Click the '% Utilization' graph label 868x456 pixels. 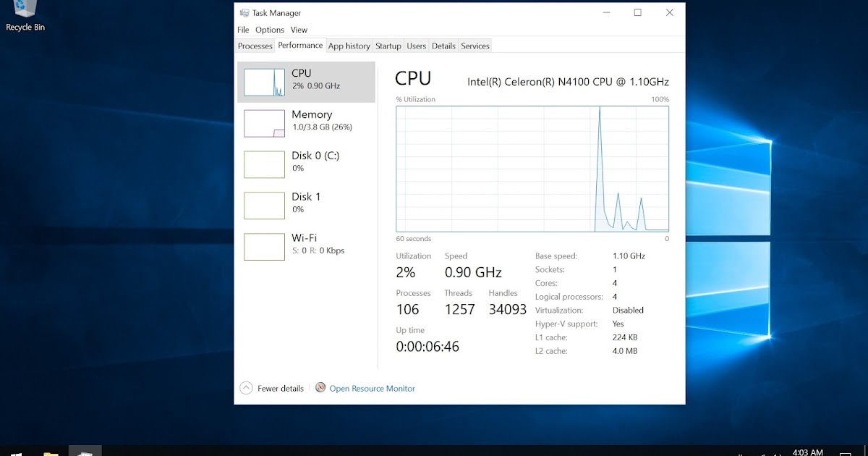pos(415,99)
